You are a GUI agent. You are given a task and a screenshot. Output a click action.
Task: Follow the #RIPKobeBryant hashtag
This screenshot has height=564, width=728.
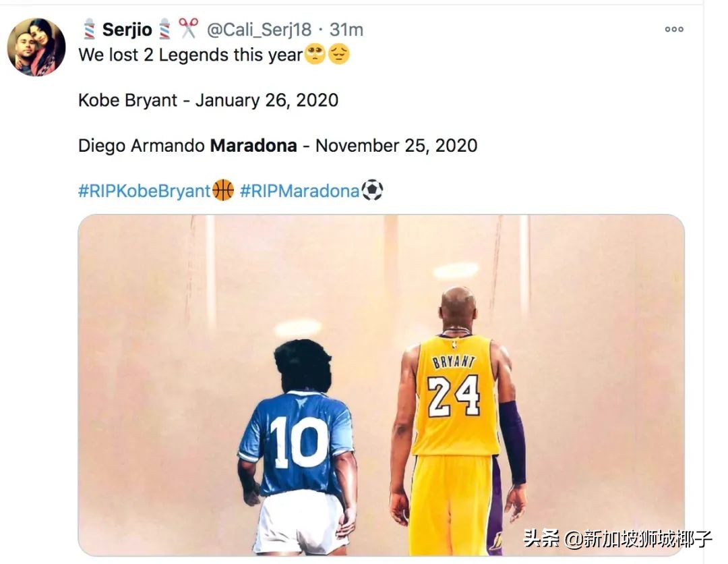144,191
